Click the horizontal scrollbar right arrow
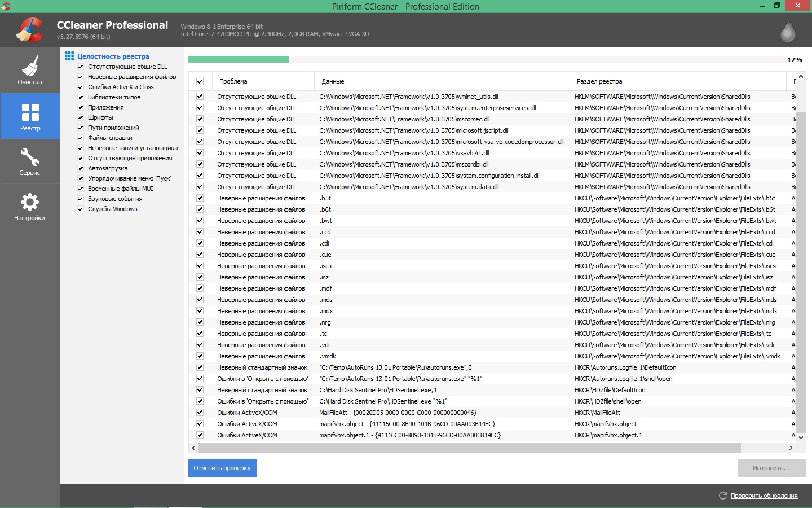This screenshot has height=508, width=812. [x=791, y=448]
